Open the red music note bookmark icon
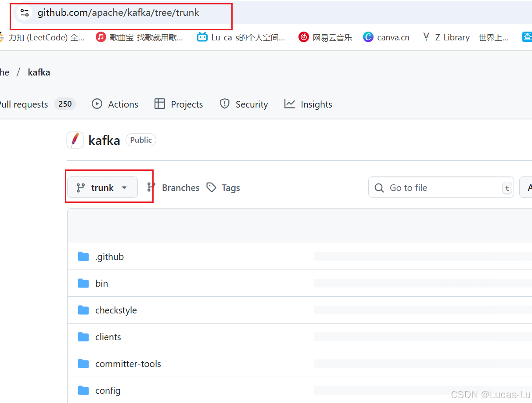This screenshot has height=403, width=532. [101, 37]
